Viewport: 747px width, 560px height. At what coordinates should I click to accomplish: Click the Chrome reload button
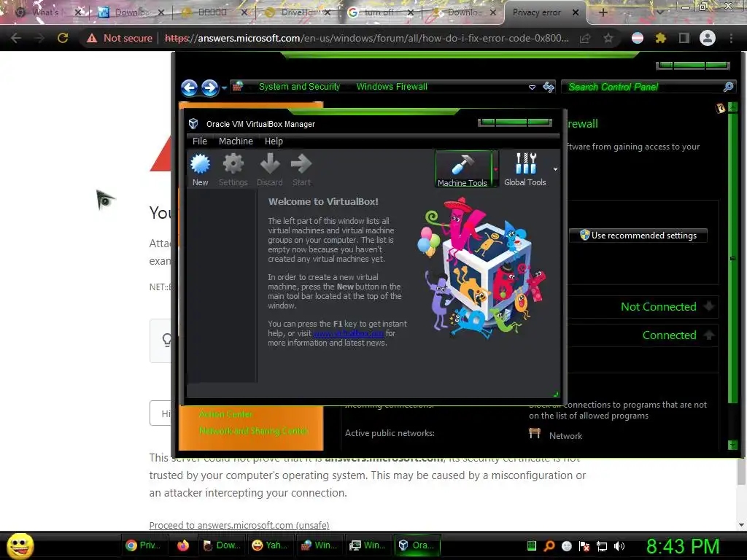coord(63,38)
